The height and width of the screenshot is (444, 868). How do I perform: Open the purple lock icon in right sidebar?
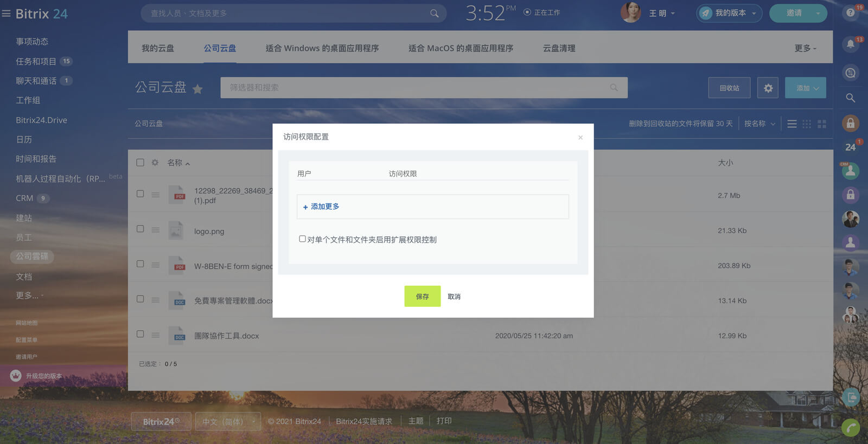[x=850, y=195]
